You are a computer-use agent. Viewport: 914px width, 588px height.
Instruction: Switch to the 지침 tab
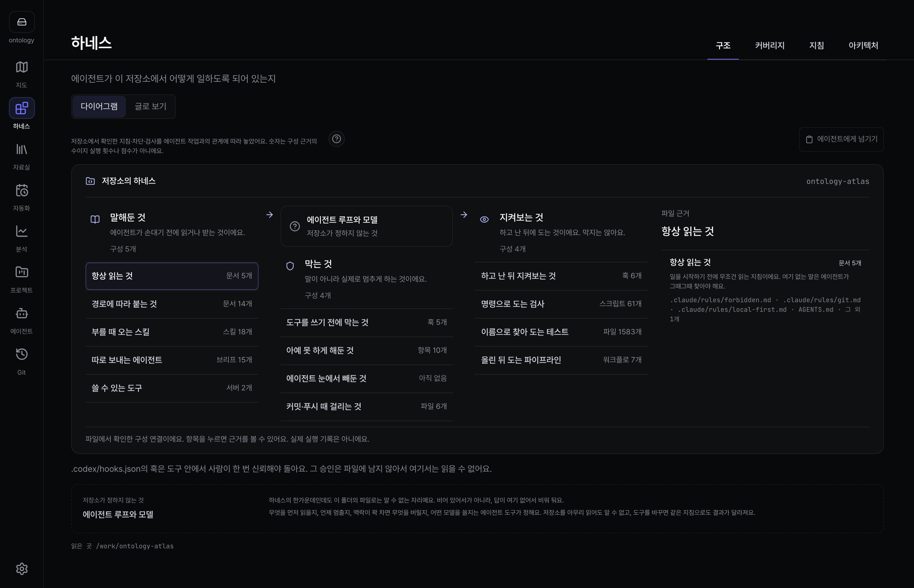tap(817, 45)
